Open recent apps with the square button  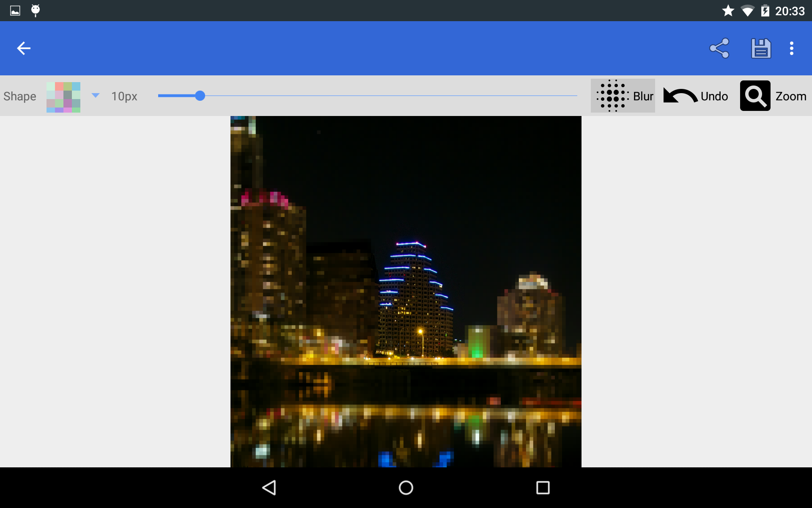543,488
